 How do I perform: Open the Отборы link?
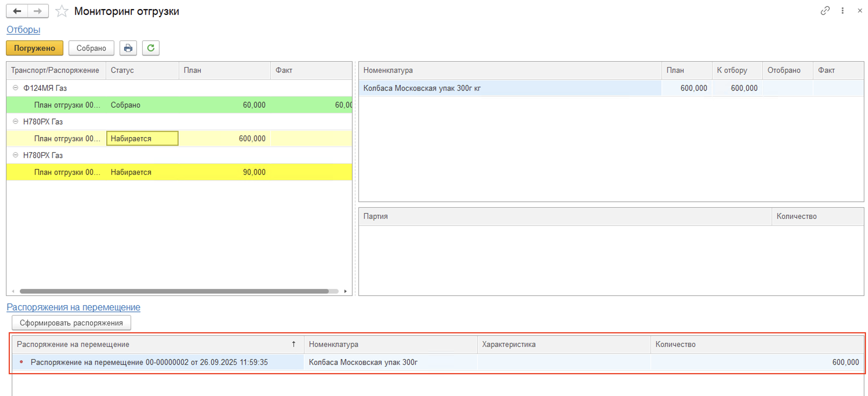(x=23, y=30)
